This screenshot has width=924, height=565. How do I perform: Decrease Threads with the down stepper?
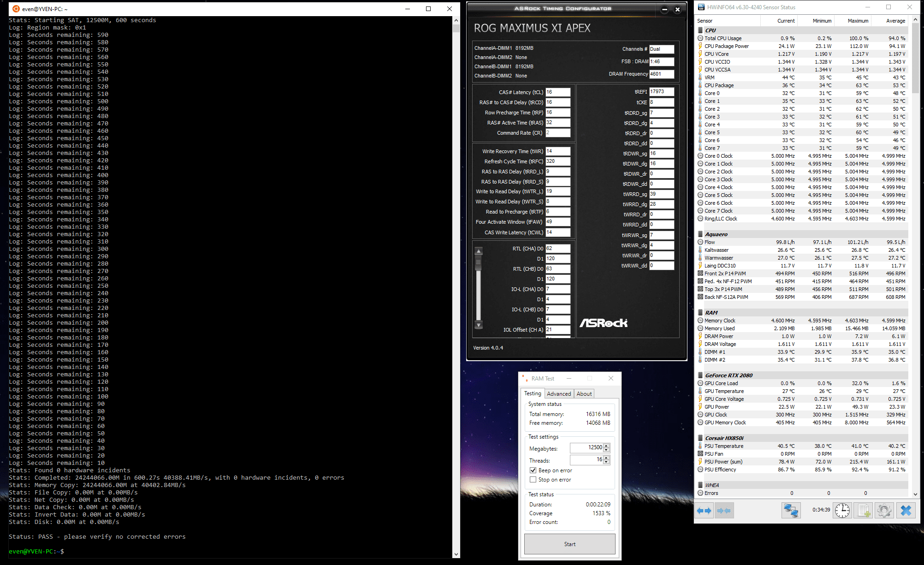click(607, 462)
